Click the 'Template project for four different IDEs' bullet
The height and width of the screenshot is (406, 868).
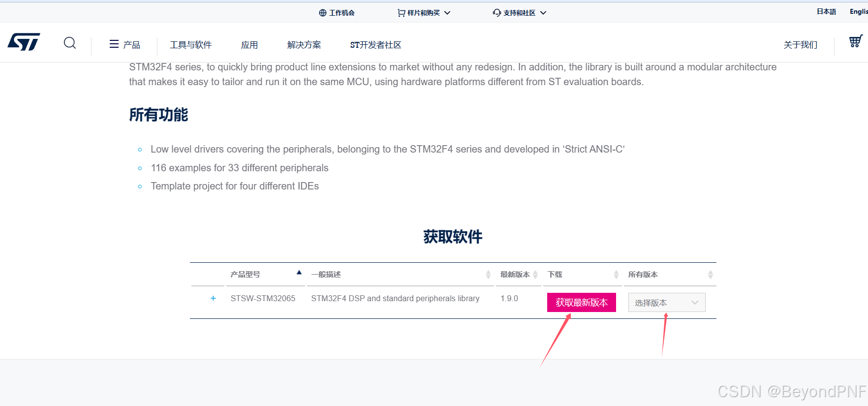click(x=235, y=186)
